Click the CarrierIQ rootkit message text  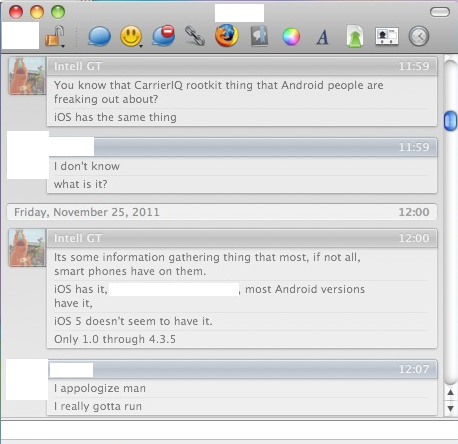(219, 92)
